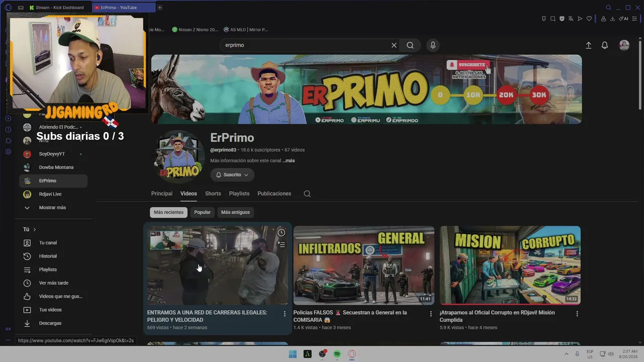
Task: Start voice search with the microphone
Action: tap(433, 45)
